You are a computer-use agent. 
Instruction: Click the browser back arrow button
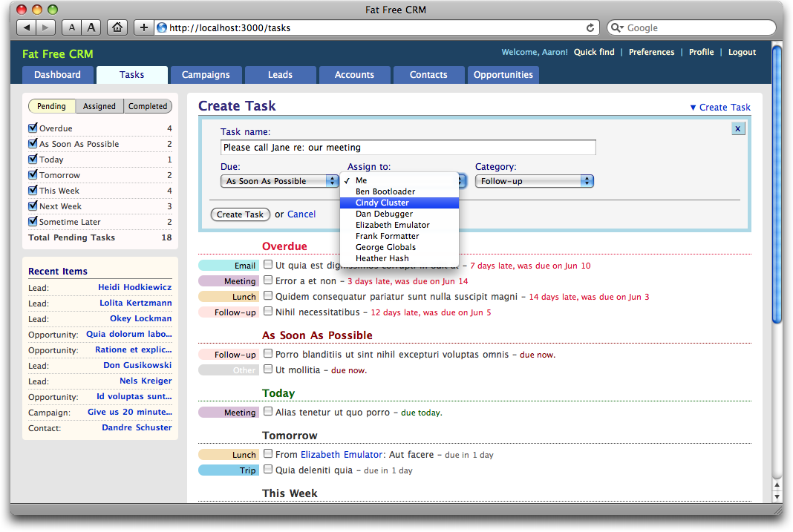(x=27, y=28)
